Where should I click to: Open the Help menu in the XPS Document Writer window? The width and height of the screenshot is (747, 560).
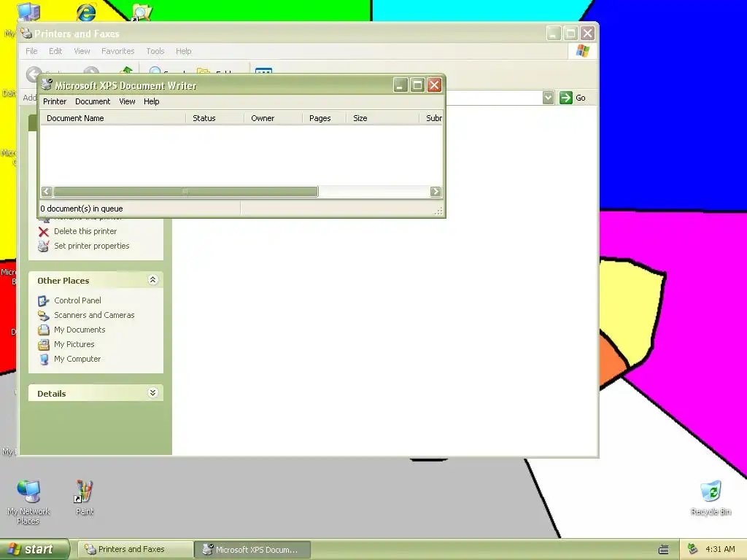coord(152,101)
